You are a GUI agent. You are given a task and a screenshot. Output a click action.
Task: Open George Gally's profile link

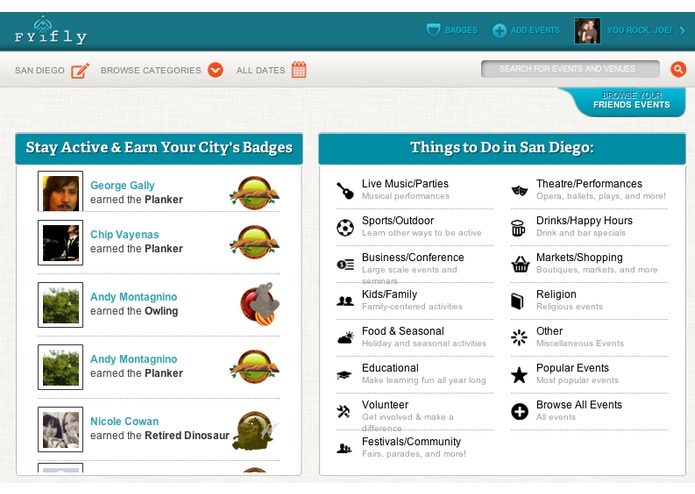pos(122,185)
